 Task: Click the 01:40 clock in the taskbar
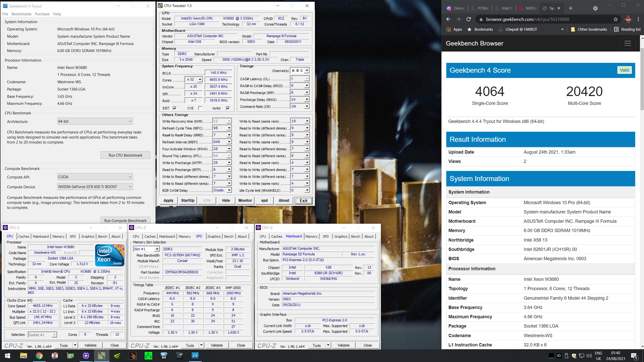click(616, 353)
